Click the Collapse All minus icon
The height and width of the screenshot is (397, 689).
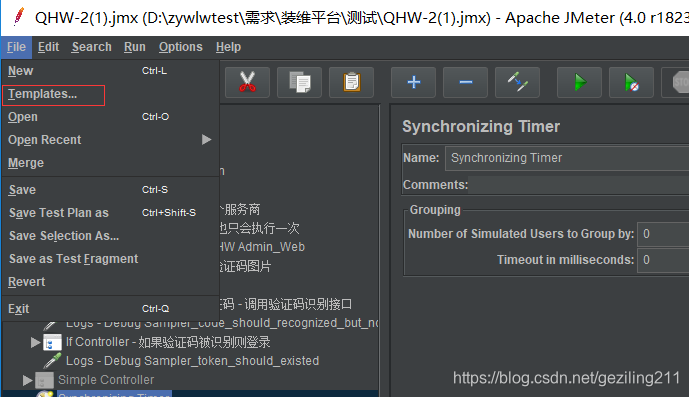(465, 82)
